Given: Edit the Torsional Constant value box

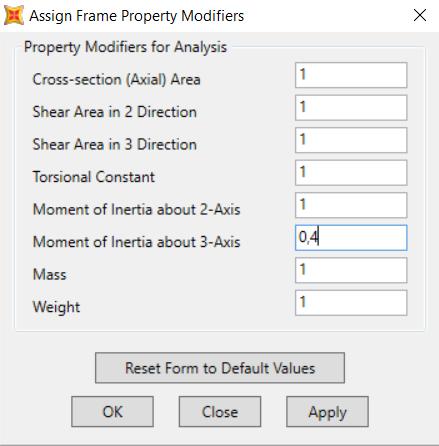Looking at the screenshot, I should [351, 173].
